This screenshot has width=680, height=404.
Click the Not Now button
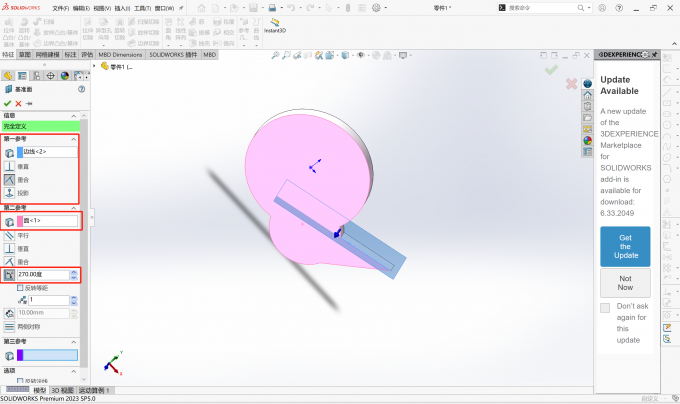click(625, 283)
